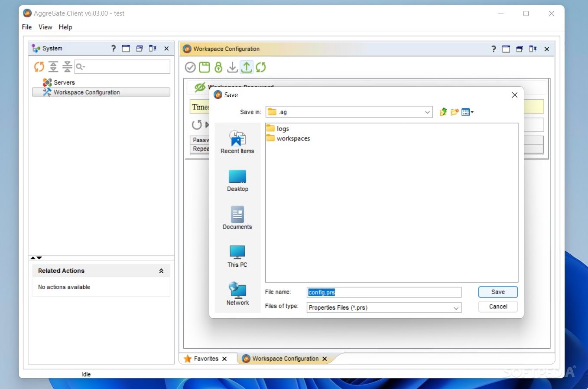Click the Idle status text
588x389 pixels.
tap(86, 374)
